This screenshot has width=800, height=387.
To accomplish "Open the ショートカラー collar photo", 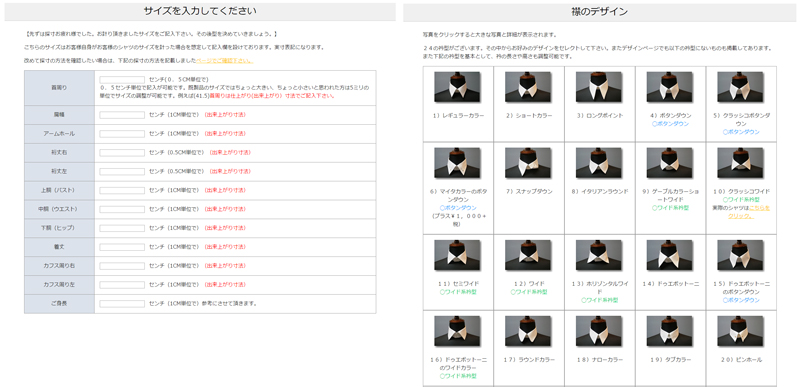I will (528, 86).
